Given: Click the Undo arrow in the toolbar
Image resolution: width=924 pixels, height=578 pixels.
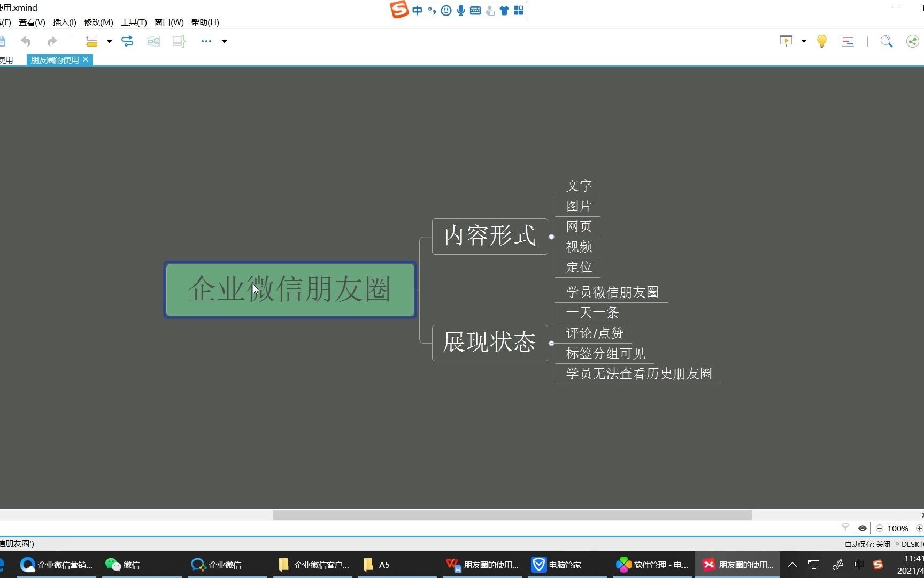Looking at the screenshot, I should (26, 41).
